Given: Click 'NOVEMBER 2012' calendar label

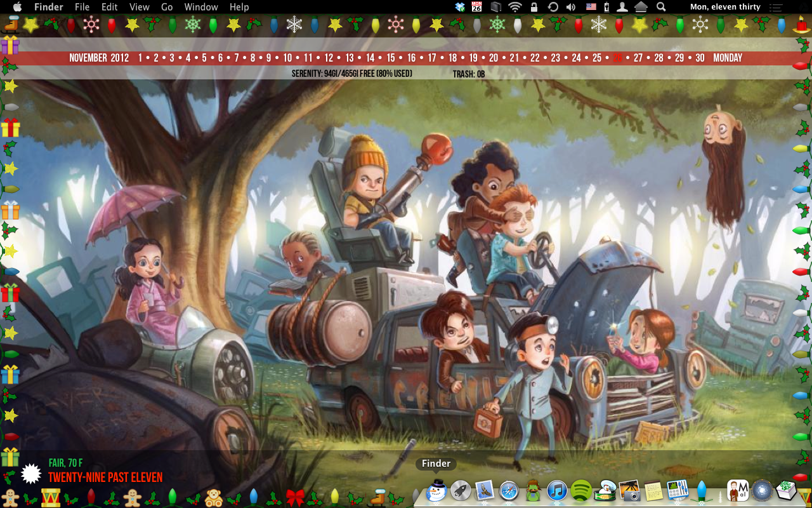Looking at the screenshot, I should coord(99,58).
